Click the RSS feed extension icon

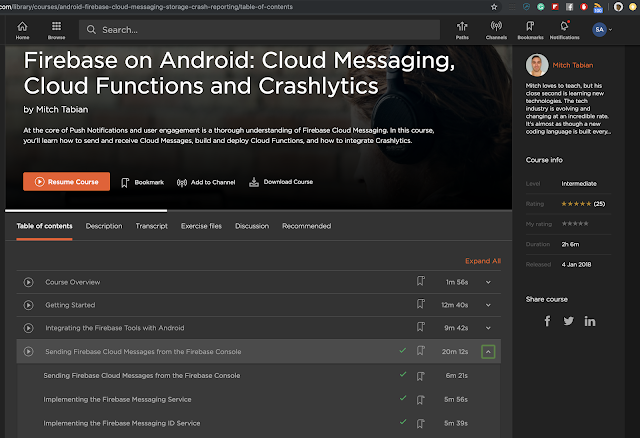(x=598, y=7)
